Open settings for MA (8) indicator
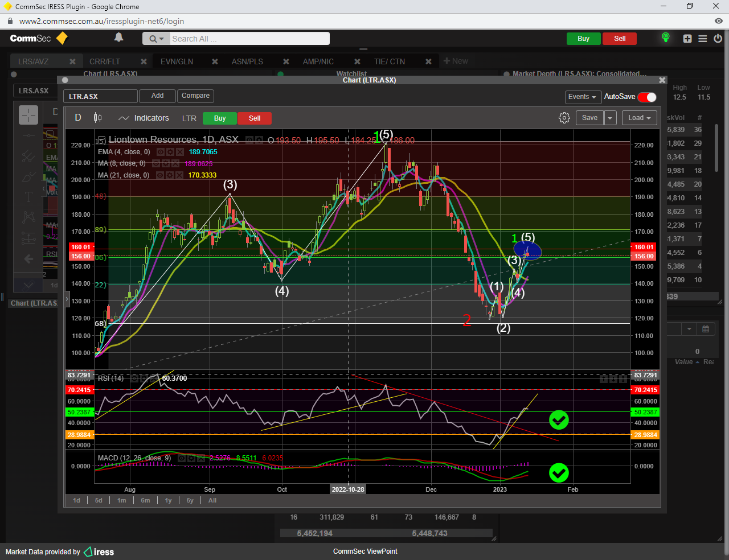This screenshot has width=729, height=560. point(166,163)
